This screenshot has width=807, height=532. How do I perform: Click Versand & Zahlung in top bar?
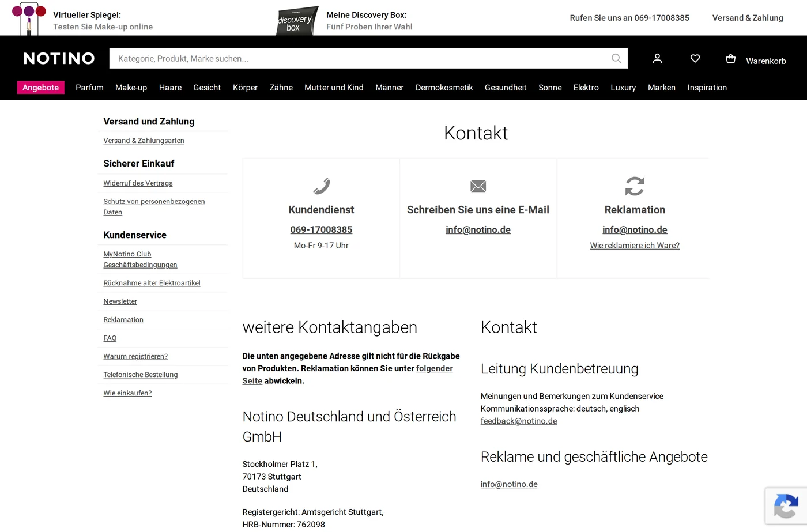748,18
